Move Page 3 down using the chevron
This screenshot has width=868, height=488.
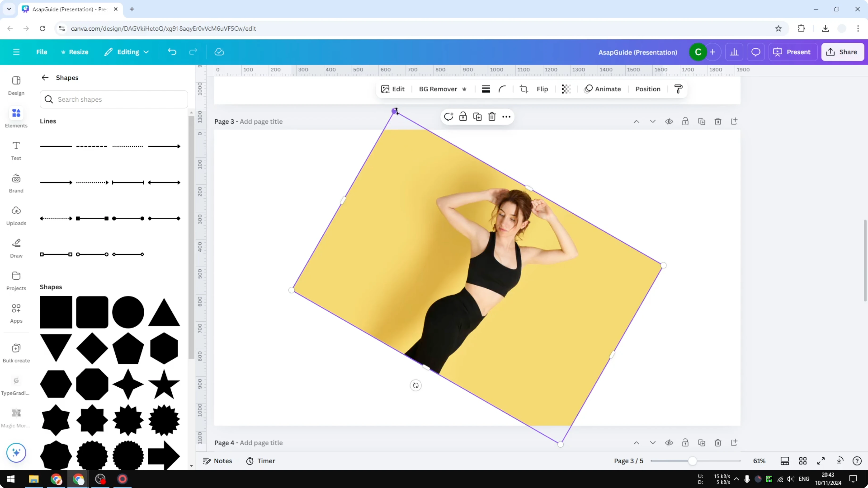(x=653, y=122)
